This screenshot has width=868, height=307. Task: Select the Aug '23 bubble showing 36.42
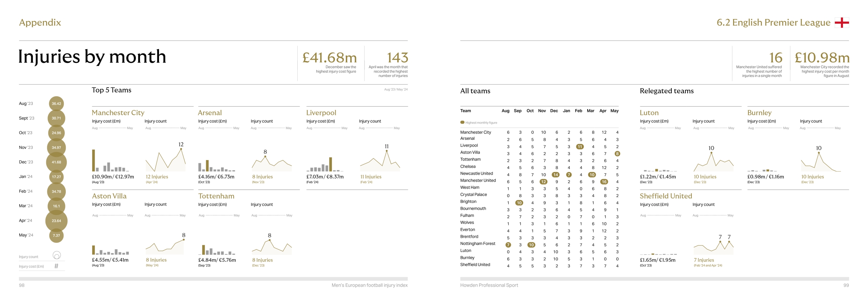[x=56, y=104]
